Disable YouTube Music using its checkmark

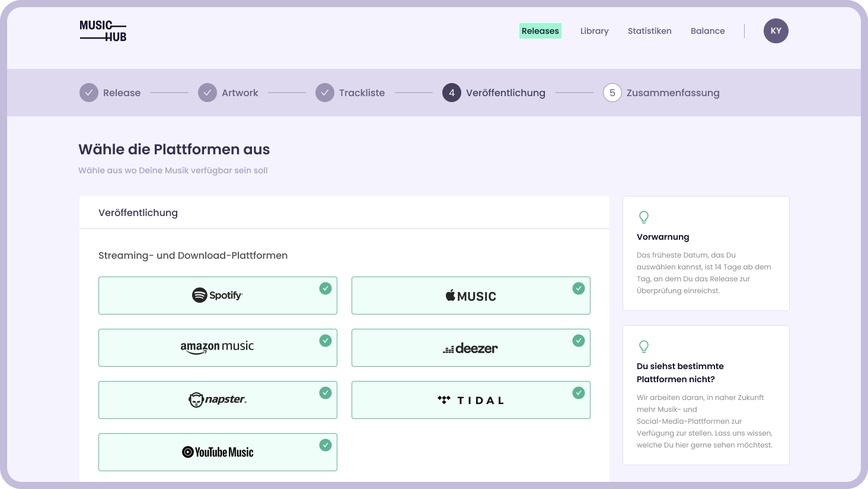coord(325,444)
